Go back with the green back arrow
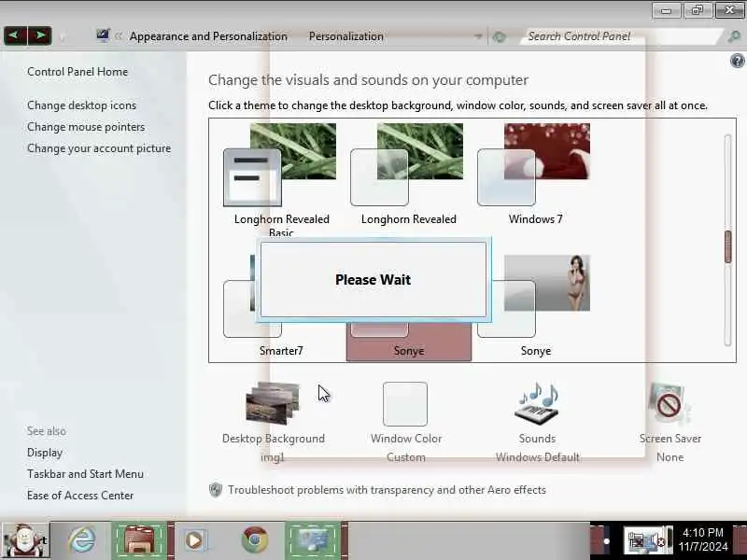This screenshot has width=747, height=560. (x=15, y=35)
